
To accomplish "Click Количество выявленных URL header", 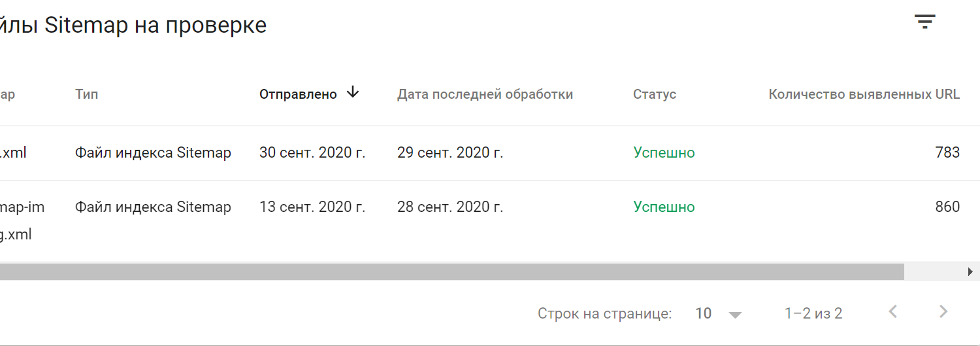I will (864, 94).
